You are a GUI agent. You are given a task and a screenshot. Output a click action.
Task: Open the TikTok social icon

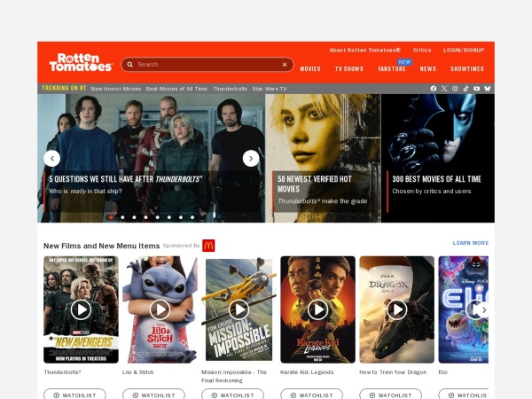(x=465, y=89)
